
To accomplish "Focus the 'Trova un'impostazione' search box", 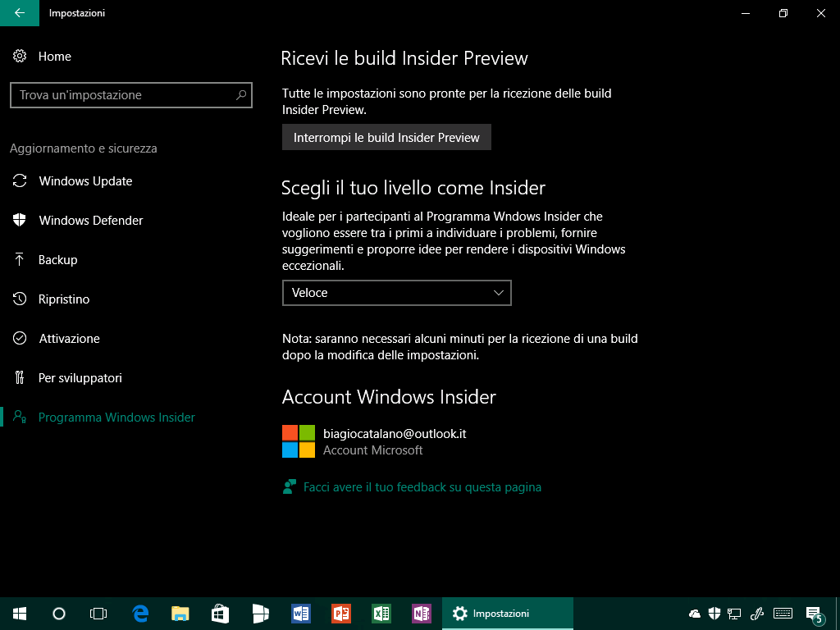I will 131,95.
